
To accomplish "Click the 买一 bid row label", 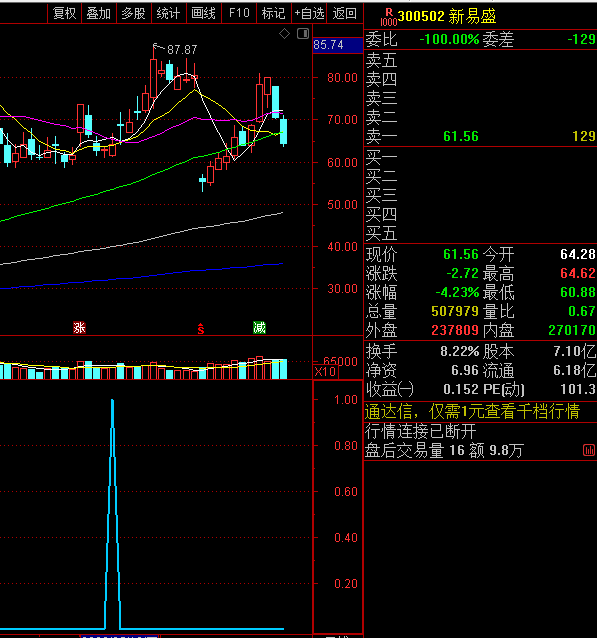I will pos(381,157).
